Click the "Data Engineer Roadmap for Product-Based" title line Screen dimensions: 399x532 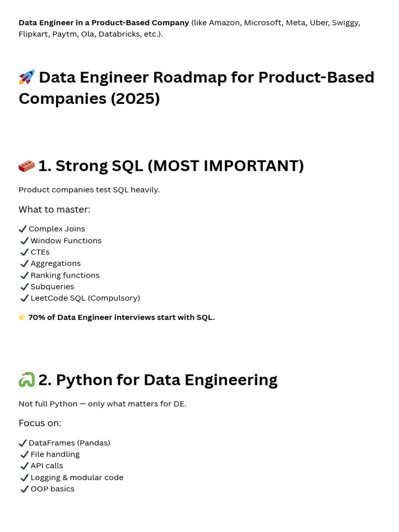point(206,77)
